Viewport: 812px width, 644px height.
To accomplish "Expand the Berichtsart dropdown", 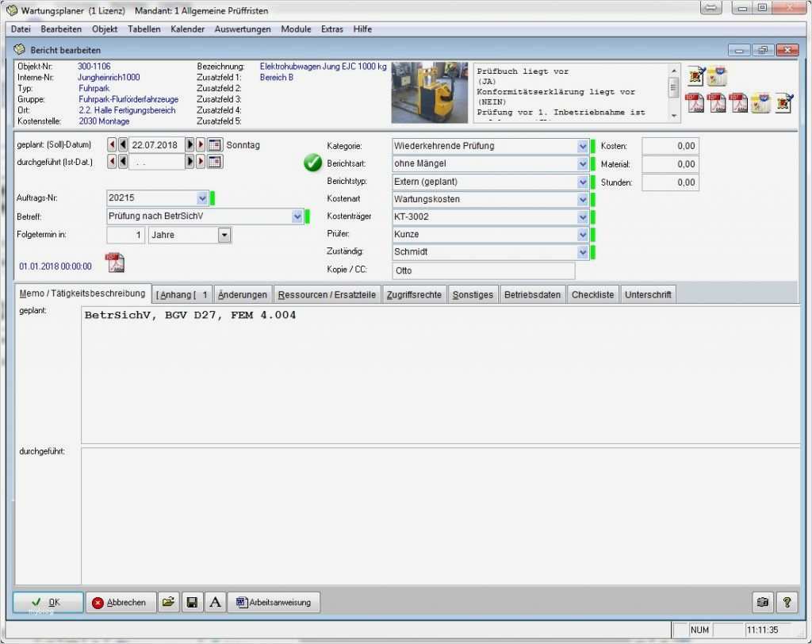I will [x=582, y=163].
